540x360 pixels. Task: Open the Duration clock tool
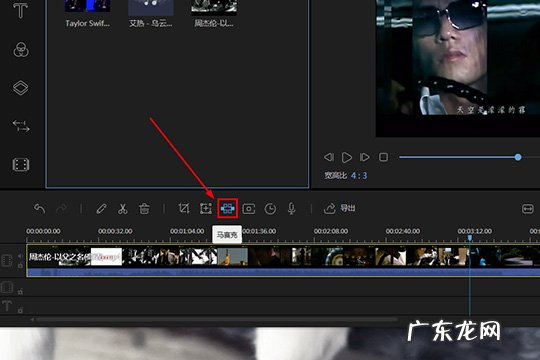pos(270,209)
